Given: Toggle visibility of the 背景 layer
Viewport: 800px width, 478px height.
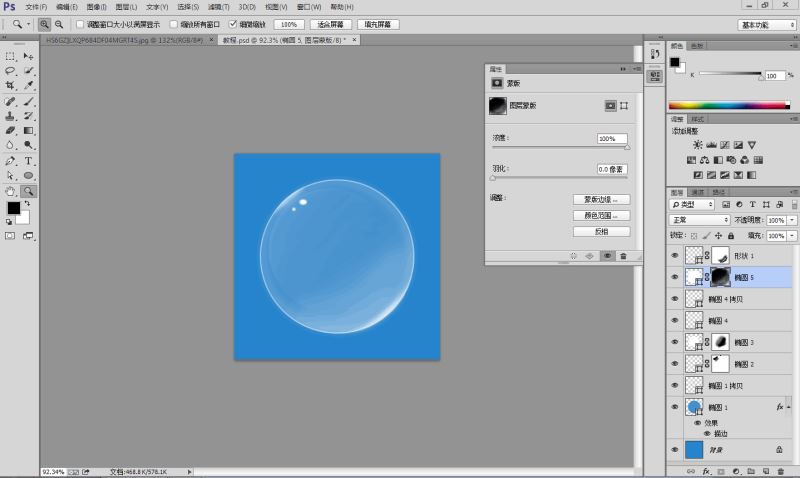Looking at the screenshot, I should (674, 451).
